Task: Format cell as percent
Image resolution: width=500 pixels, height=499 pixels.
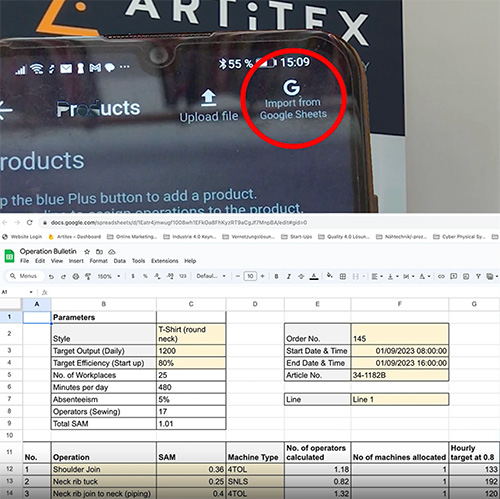Action: [145, 276]
